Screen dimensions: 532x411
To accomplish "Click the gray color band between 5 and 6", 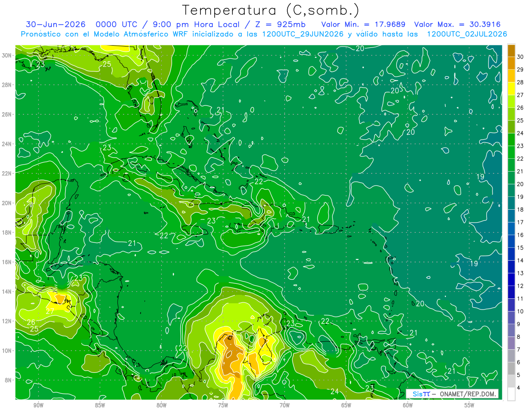I will coord(511,368).
